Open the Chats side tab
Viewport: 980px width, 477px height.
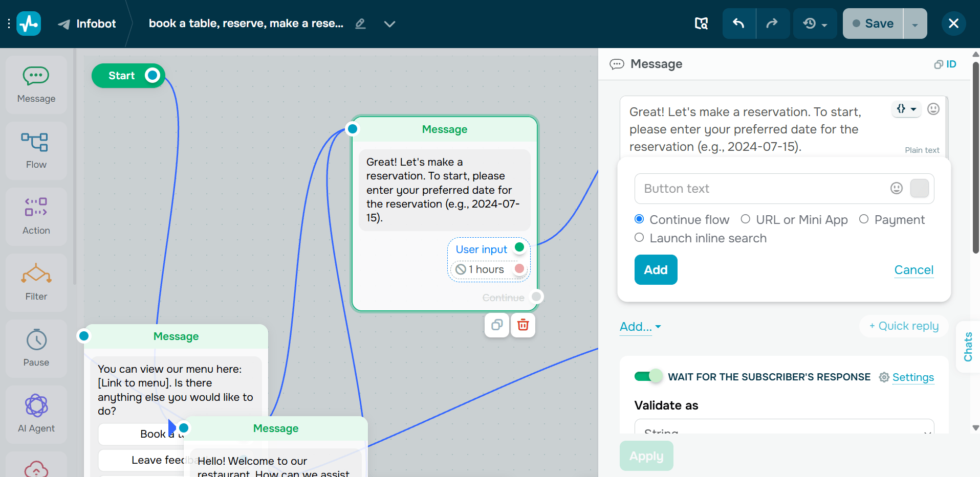pyautogui.click(x=968, y=347)
